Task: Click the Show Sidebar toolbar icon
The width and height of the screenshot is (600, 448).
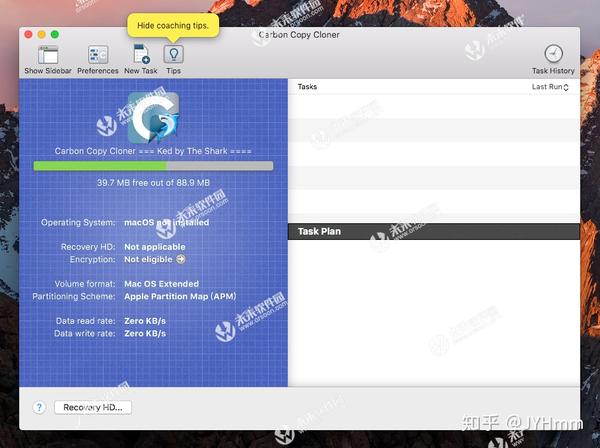Action: pos(48,55)
